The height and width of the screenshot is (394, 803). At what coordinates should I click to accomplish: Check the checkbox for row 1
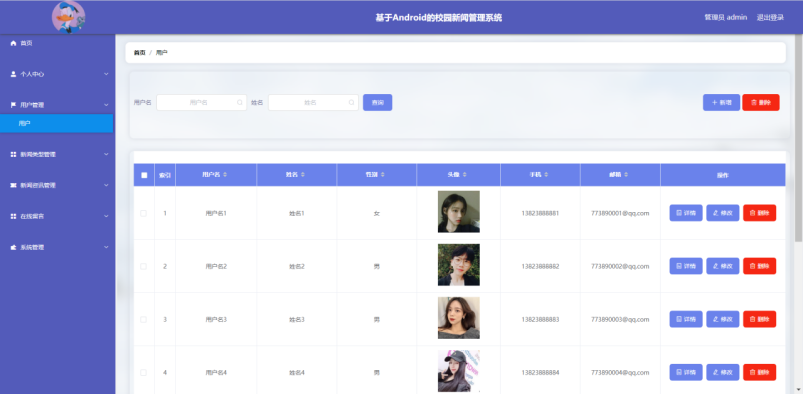[143, 213]
